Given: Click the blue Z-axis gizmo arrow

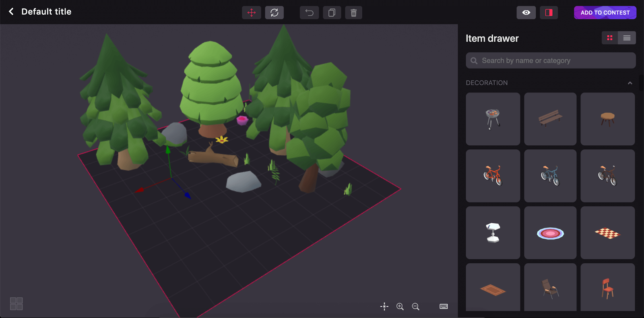Looking at the screenshot, I should click(187, 195).
